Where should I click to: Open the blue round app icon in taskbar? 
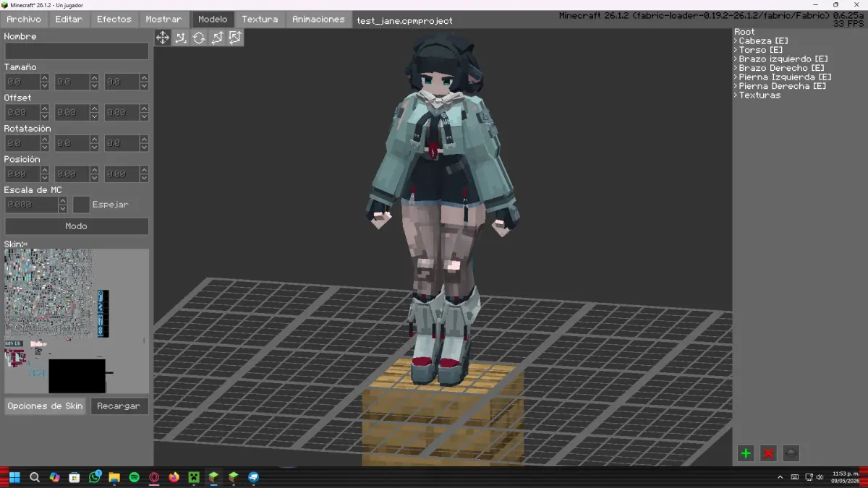254,477
